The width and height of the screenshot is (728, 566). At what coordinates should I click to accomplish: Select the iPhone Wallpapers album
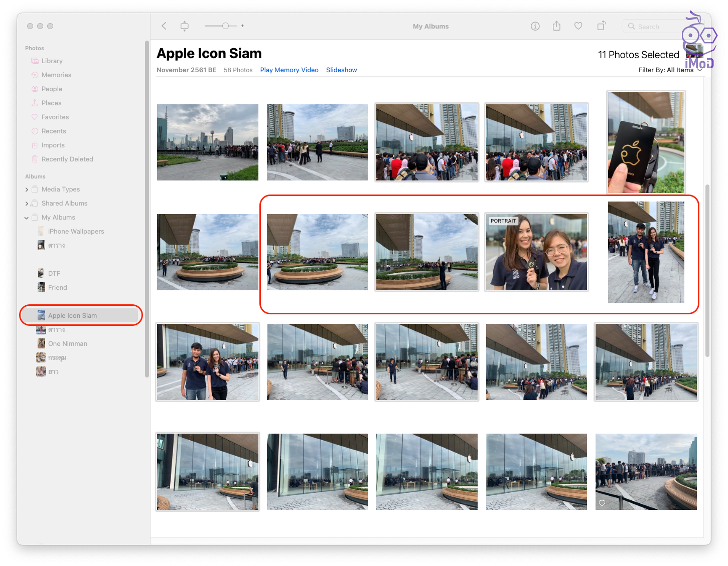click(76, 232)
